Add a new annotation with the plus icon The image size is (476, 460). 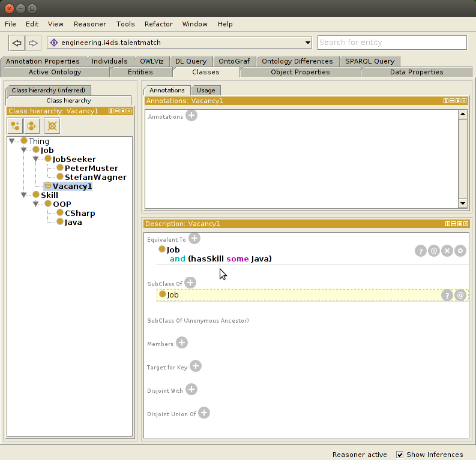191,116
